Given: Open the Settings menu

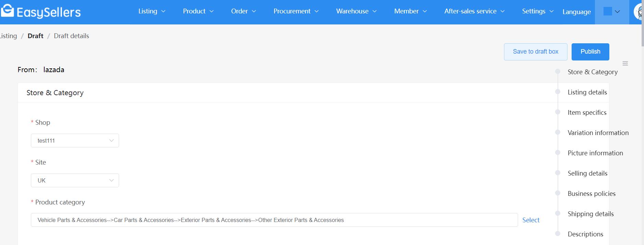Looking at the screenshot, I should point(538,11).
